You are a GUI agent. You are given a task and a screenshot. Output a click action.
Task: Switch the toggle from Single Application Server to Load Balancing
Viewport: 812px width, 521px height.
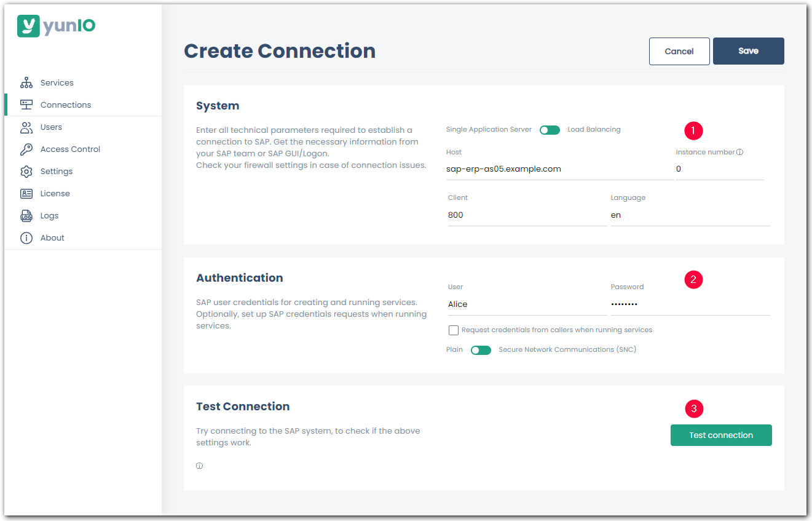[550, 130]
